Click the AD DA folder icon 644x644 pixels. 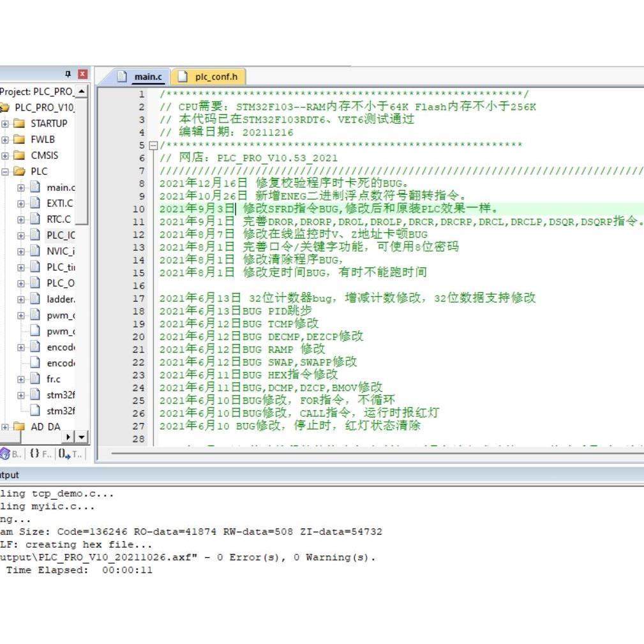click(x=19, y=427)
